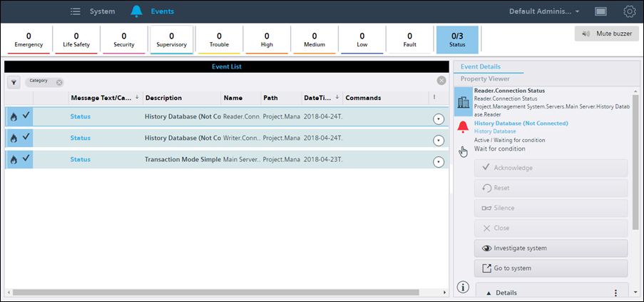Toggle the checkmark on the third event row
The width and height of the screenshot is (644, 302).
coord(26,158)
